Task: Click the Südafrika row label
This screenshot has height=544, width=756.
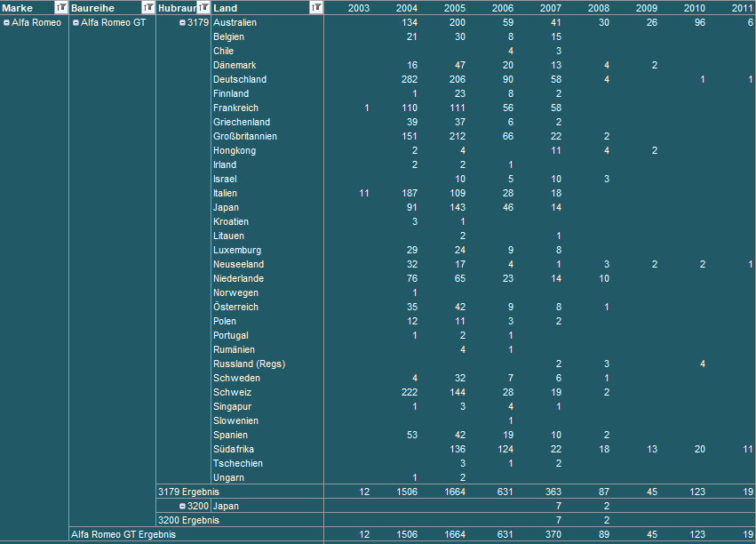Action: coord(234,450)
